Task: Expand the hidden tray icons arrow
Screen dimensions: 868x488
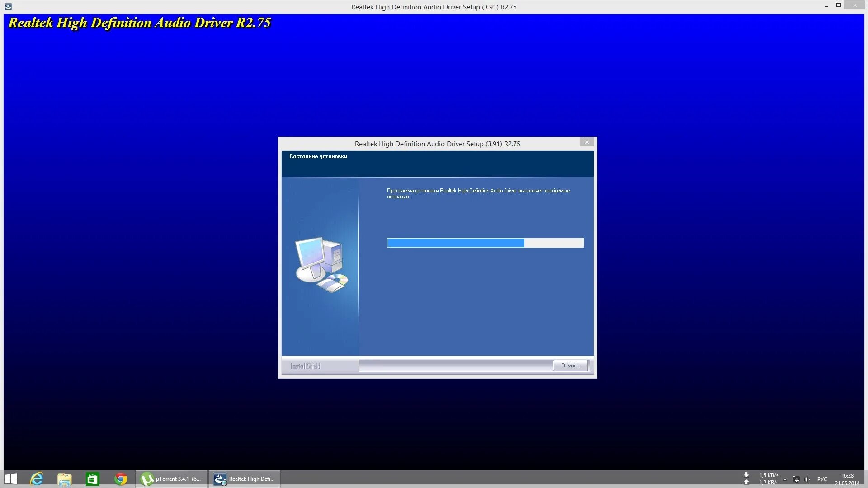Action: [785, 479]
